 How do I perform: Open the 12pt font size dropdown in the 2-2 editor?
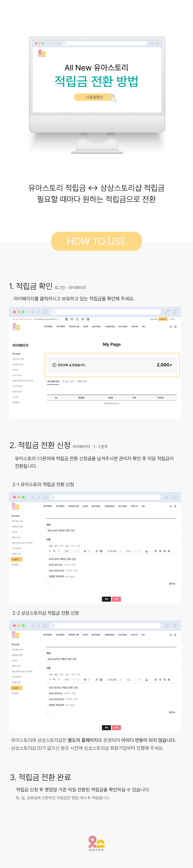(x=133, y=680)
